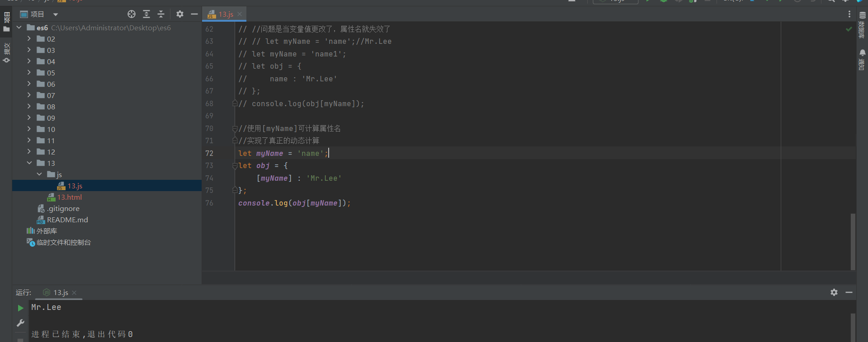This screenshot has height=342, width=868.
Task: Select the 13.html file
Action: [x=65, y=197]
